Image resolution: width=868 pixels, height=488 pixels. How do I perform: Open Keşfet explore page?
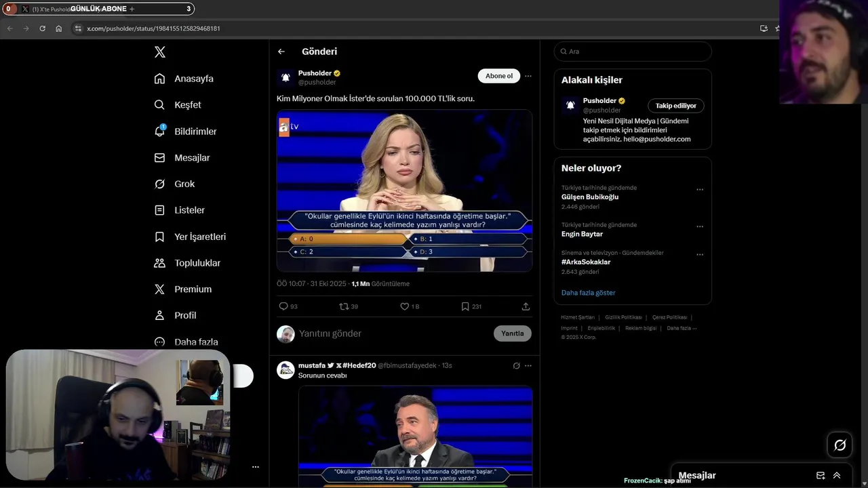click(x=178, y=105)
